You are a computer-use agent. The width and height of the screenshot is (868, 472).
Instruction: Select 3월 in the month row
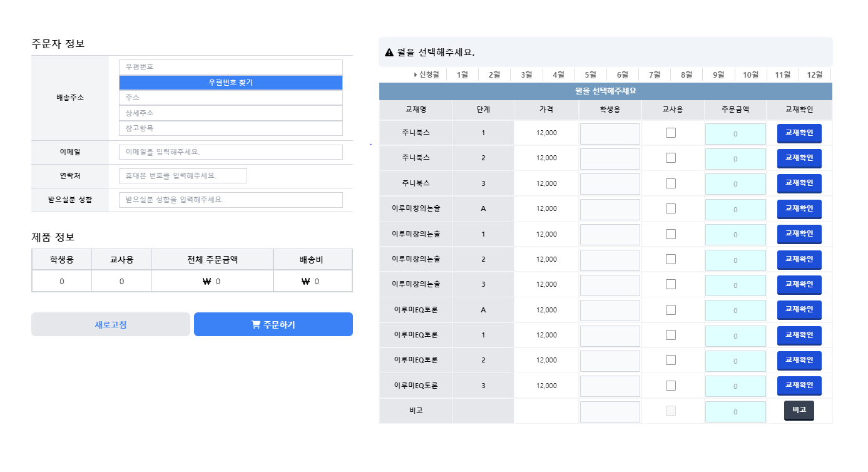click(526, 75)
